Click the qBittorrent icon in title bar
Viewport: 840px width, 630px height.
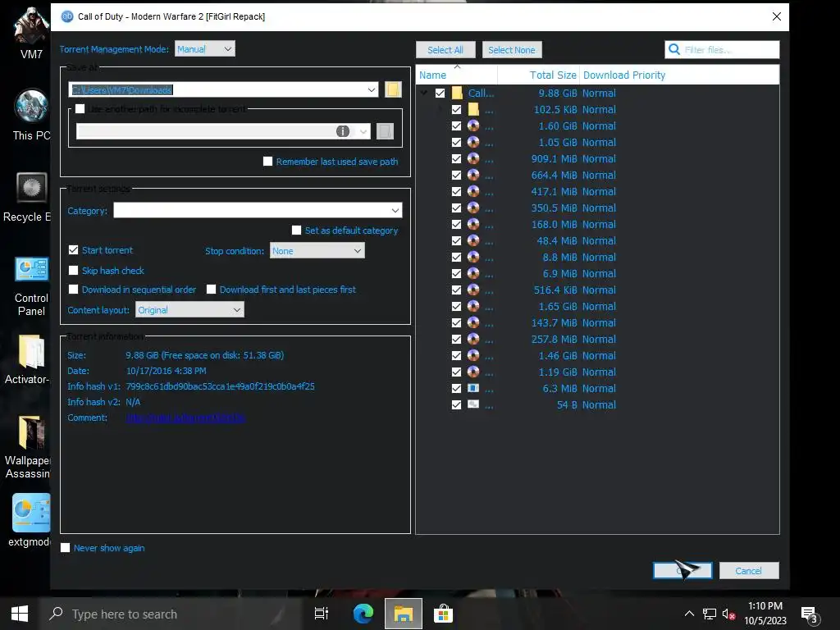67,16
